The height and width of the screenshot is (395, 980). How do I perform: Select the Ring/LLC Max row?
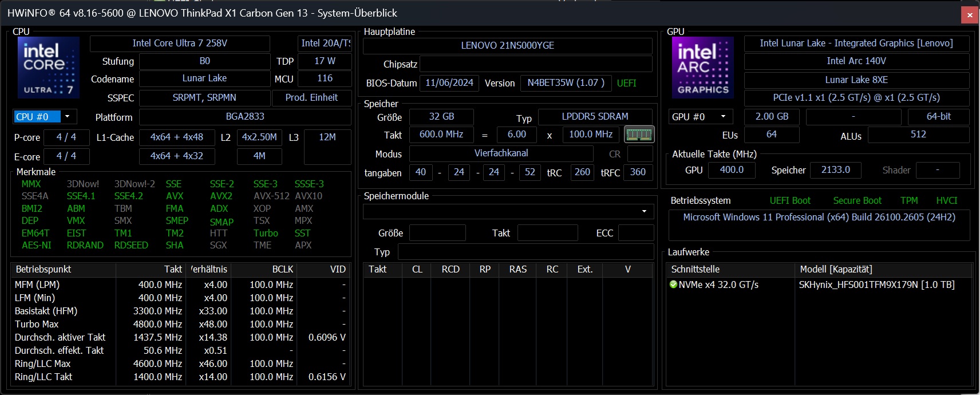click(180, 364)
